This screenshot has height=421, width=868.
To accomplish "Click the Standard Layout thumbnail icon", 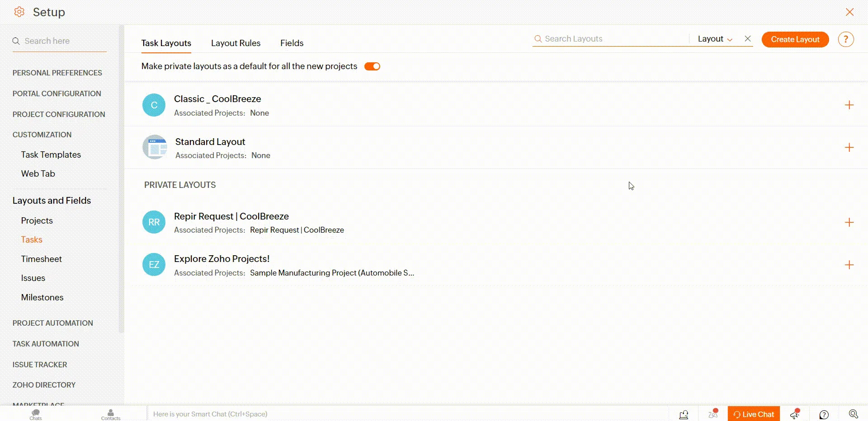I will click(155, 147).
